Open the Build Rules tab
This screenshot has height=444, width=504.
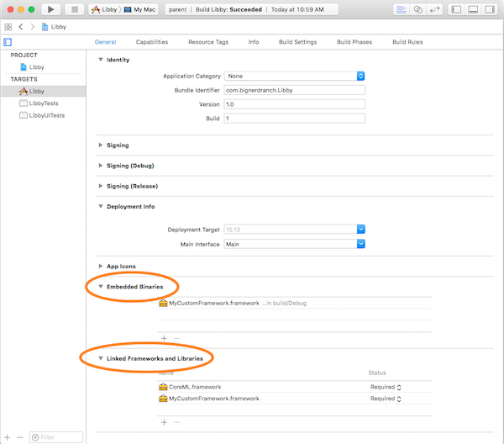click(x=407, y=42)
